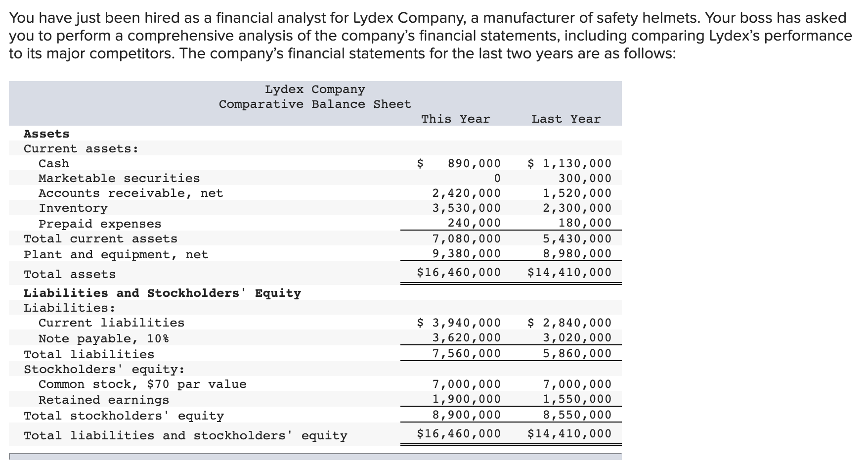Select plant and equipment value 9,380,000

[x=467, y=254]
